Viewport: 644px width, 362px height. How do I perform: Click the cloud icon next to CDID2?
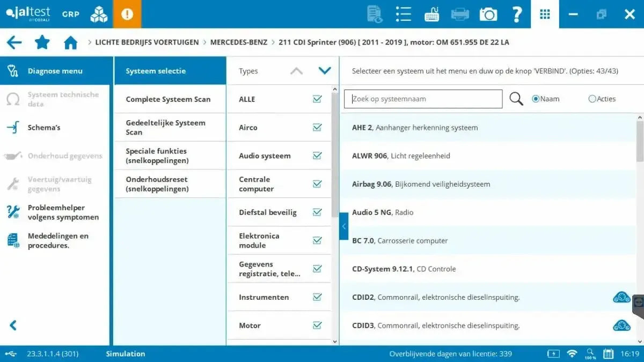point(621,297)
